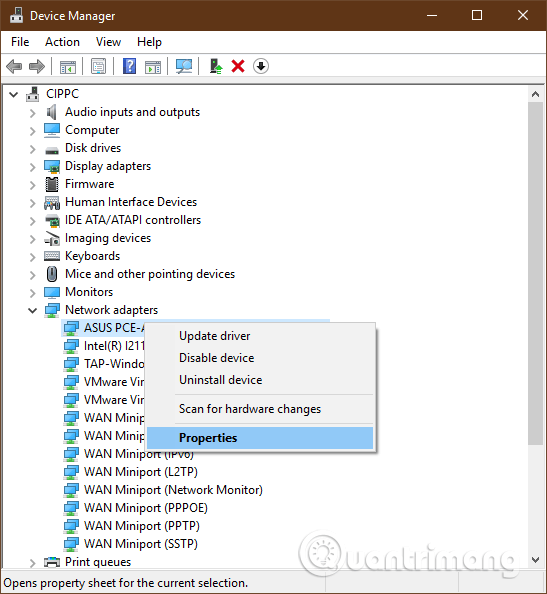
Task: Choose Update driver from context menu
Action: click(260, 336)
